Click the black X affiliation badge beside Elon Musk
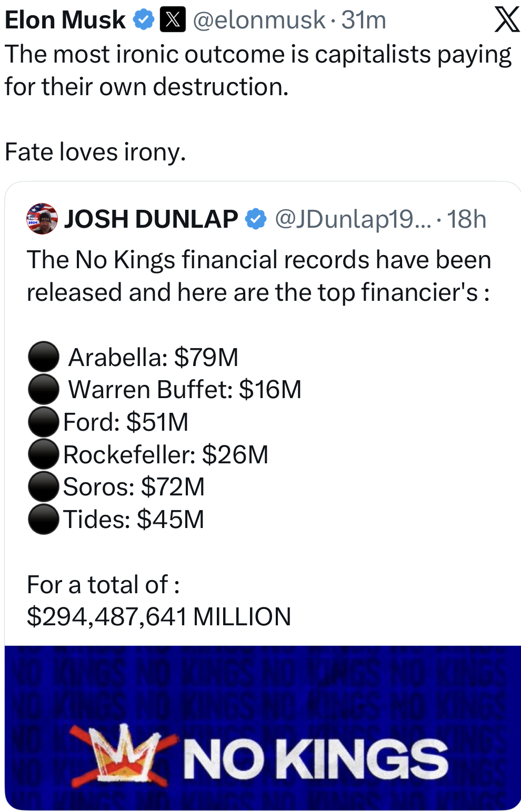Viewport: 521px width, 812px height. click(x=173, y=20)
